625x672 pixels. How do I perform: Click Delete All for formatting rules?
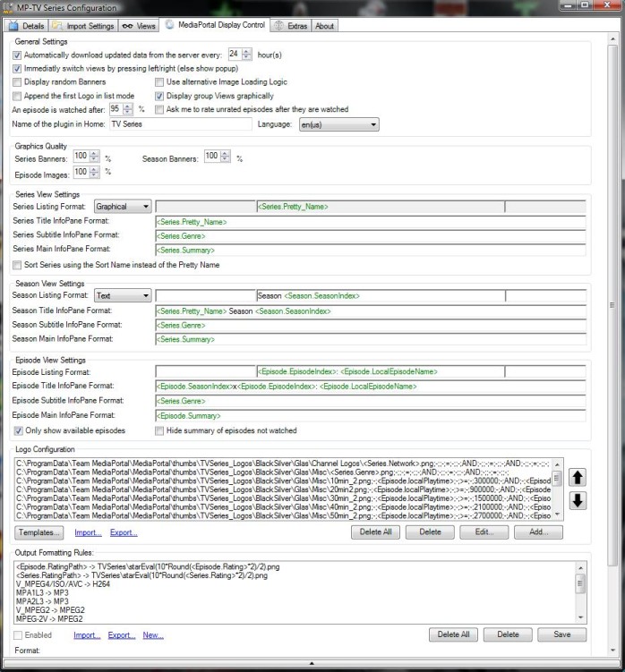point(453,634)
